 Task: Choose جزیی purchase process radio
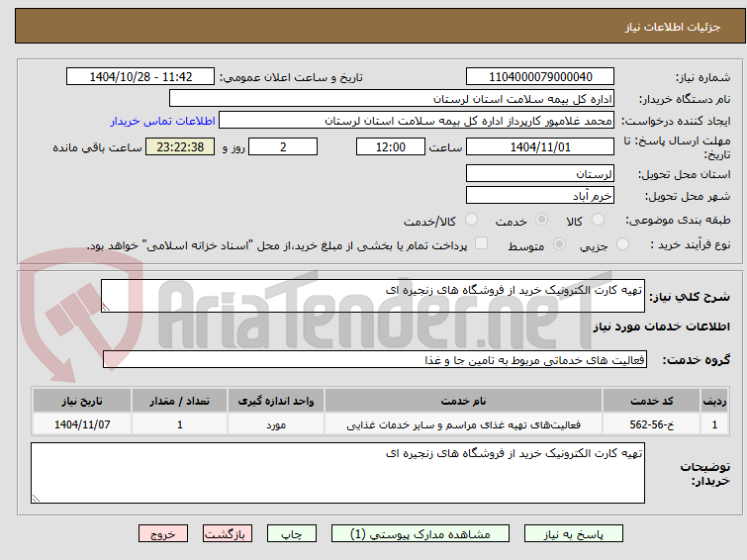pyautogui.click(x=622, y=244)
